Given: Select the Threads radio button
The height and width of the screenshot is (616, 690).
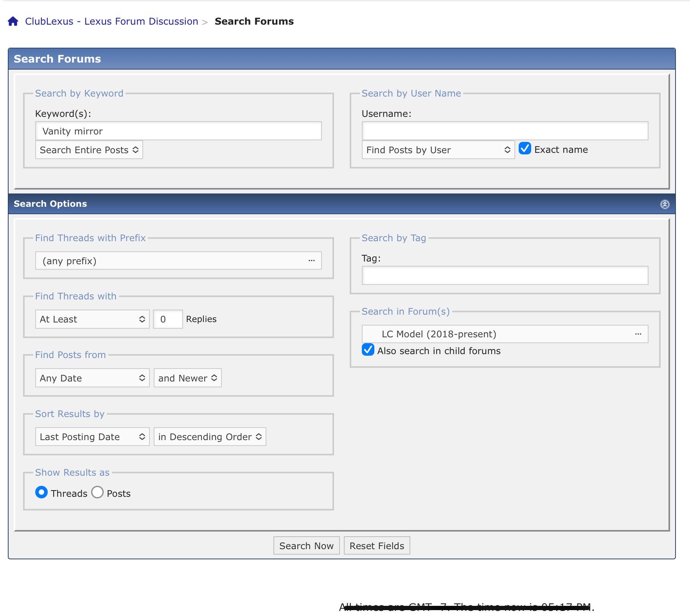Looking at the screenshot, I should click(41, 492).
